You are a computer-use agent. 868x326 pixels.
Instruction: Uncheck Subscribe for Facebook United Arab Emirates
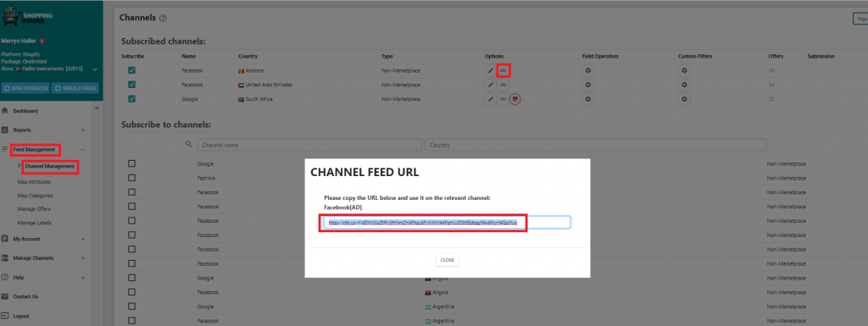click(x=131, y=85)
